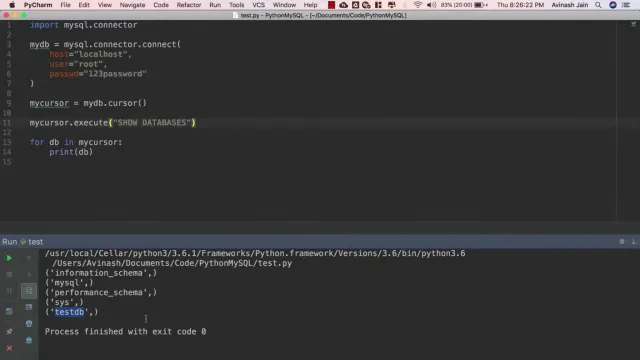Toggle Use soft wraps in Run console
This screenshot has height=360, width=640.
point(29,291)
